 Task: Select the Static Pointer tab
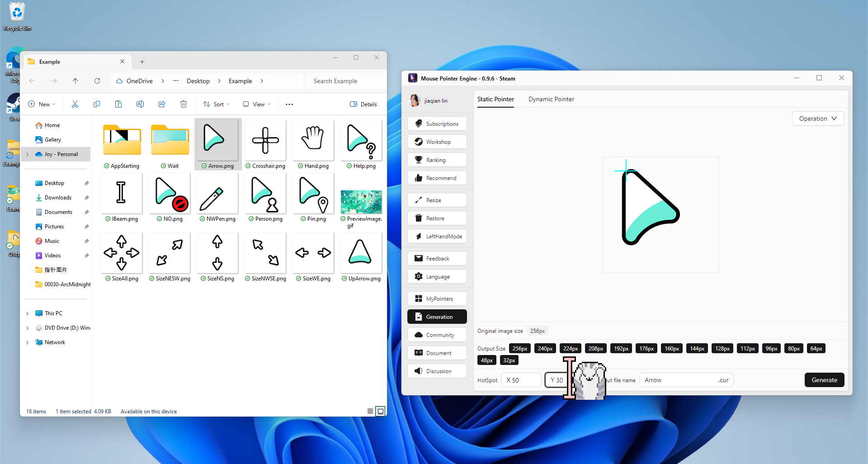pos(495,99)
